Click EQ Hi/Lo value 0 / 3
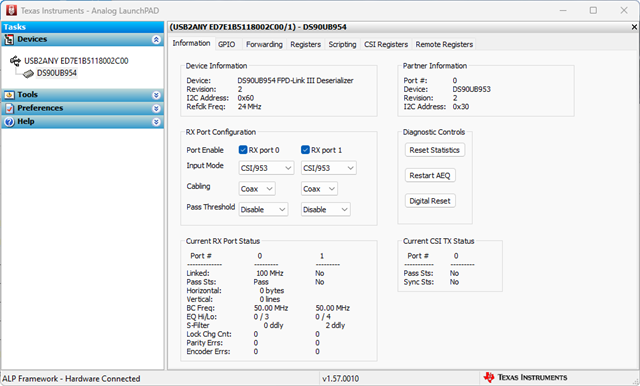Image resolution: width=640 pixels, height=386 pixels. (x=261, y=317)
